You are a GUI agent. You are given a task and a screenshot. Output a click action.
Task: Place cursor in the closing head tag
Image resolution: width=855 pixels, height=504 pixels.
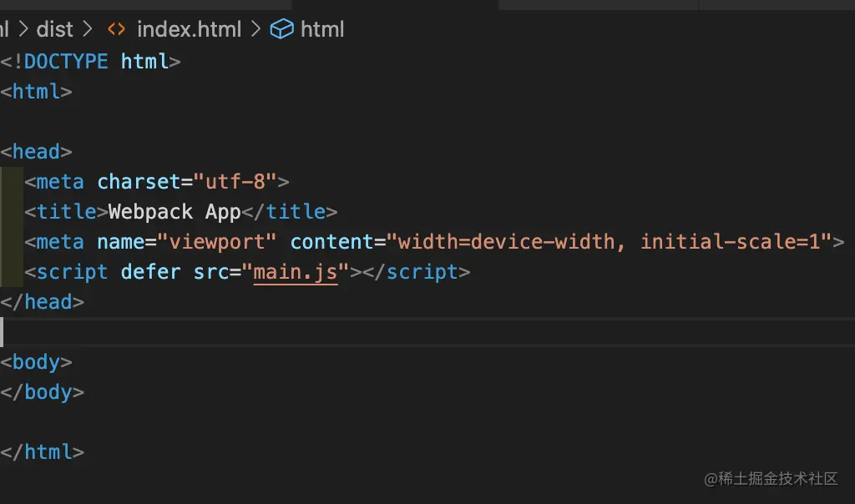[x=48, y=302]
